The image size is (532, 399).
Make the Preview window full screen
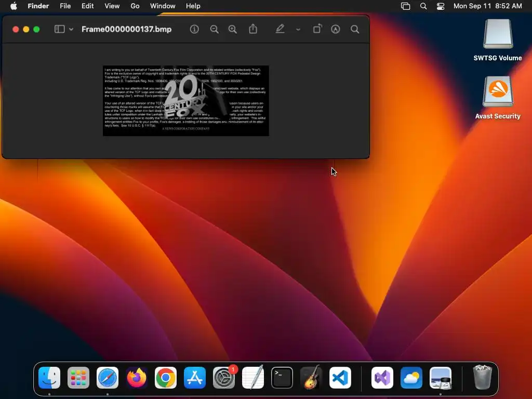pos(37,29)
